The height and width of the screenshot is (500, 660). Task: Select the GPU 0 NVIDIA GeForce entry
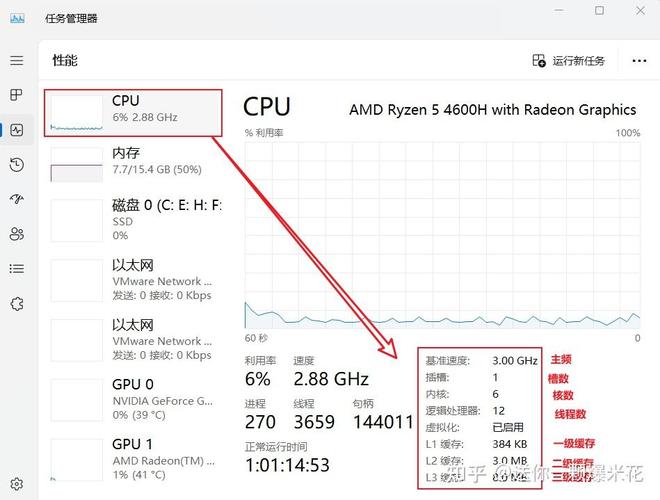[133, 399]
